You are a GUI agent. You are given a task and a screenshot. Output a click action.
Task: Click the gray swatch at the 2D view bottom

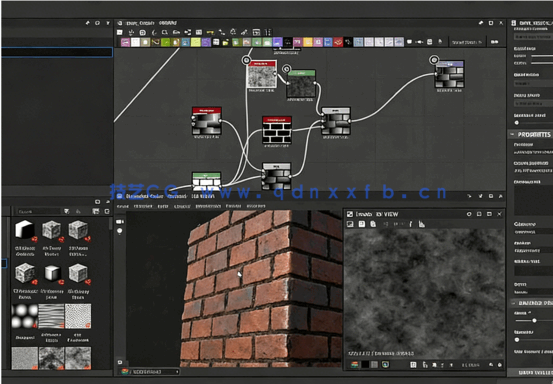tap(375, 365)
